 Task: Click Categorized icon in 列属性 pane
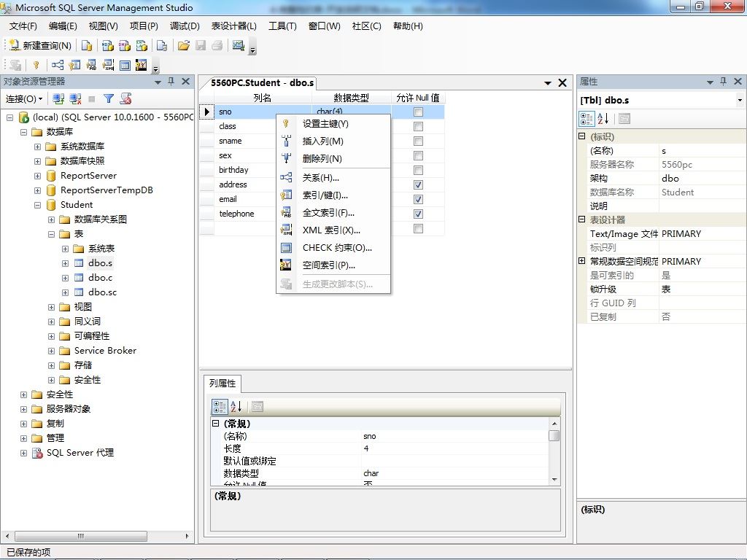pyautogui.click(x=220, y=407)
